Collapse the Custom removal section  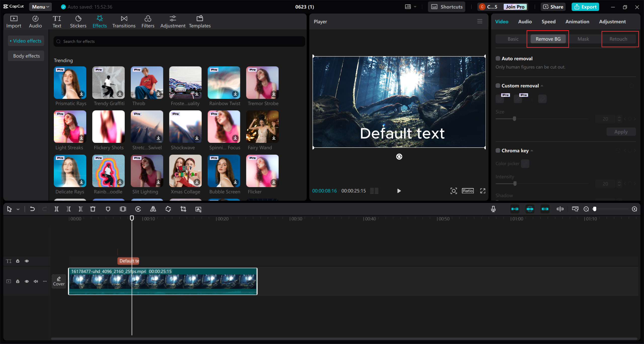coord(542,85)
